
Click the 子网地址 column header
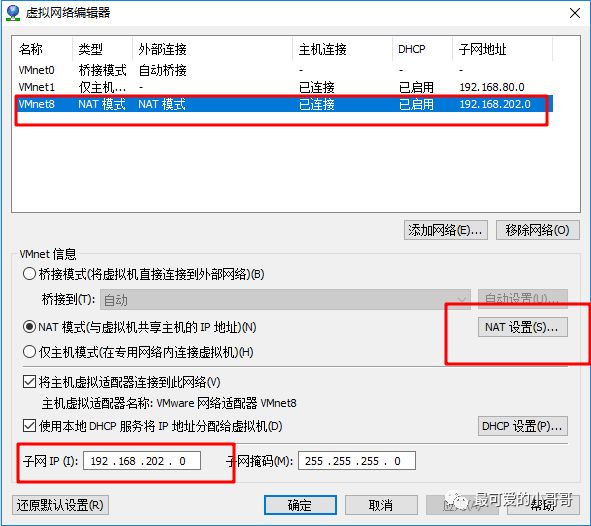[482, 49]
